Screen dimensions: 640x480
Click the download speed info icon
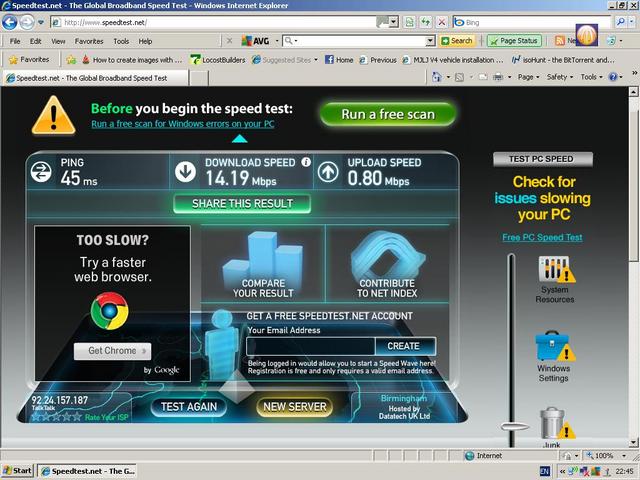[305, 161]
